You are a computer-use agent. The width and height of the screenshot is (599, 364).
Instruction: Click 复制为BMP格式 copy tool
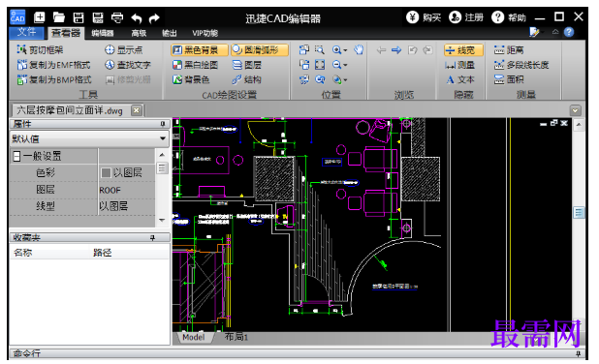pyautogui.click(x=54, y=79)
